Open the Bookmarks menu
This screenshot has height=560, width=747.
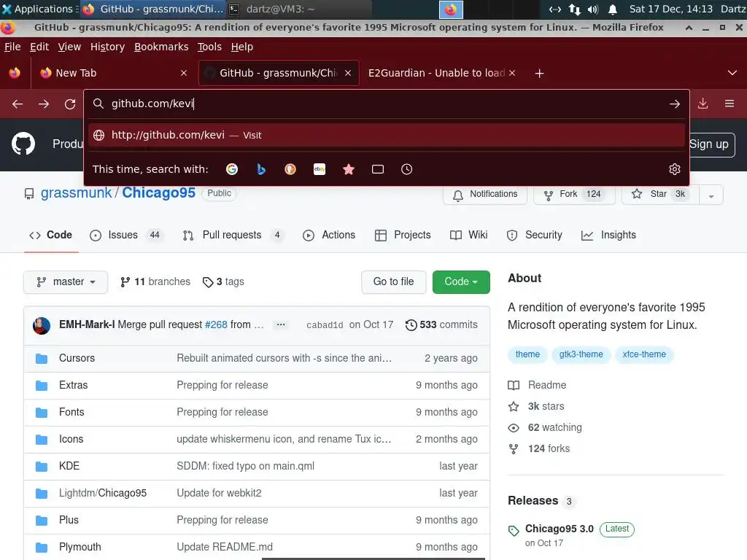click(x=161, y=47)
